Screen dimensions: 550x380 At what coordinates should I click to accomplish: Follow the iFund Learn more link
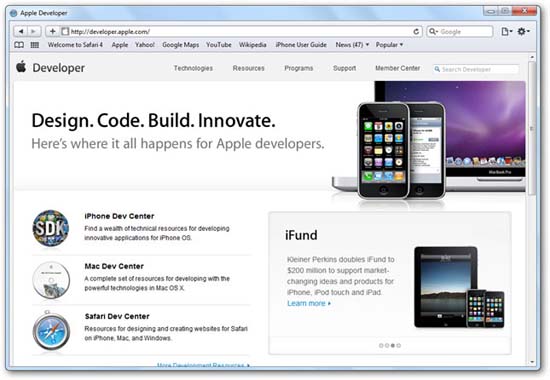coord(309,304)
